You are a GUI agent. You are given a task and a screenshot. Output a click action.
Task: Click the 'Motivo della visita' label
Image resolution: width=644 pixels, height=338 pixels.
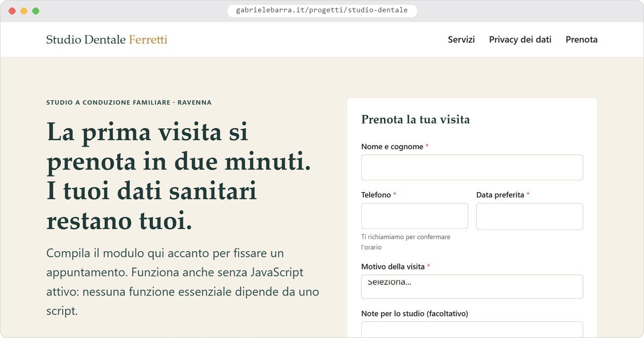[x=393, y=267]
